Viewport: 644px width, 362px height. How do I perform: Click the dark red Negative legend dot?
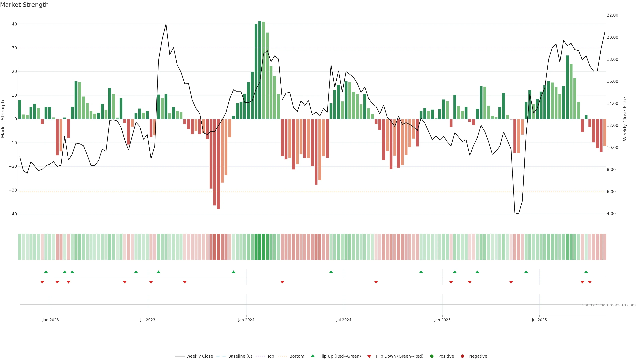[462, 356]
